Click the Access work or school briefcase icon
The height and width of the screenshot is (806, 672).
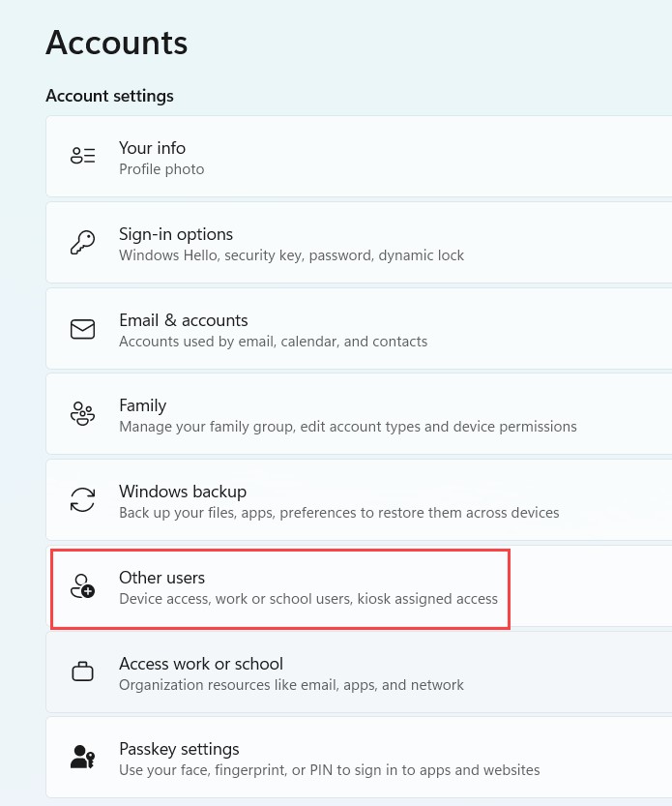pyautogui.click(x=83, y=672)
